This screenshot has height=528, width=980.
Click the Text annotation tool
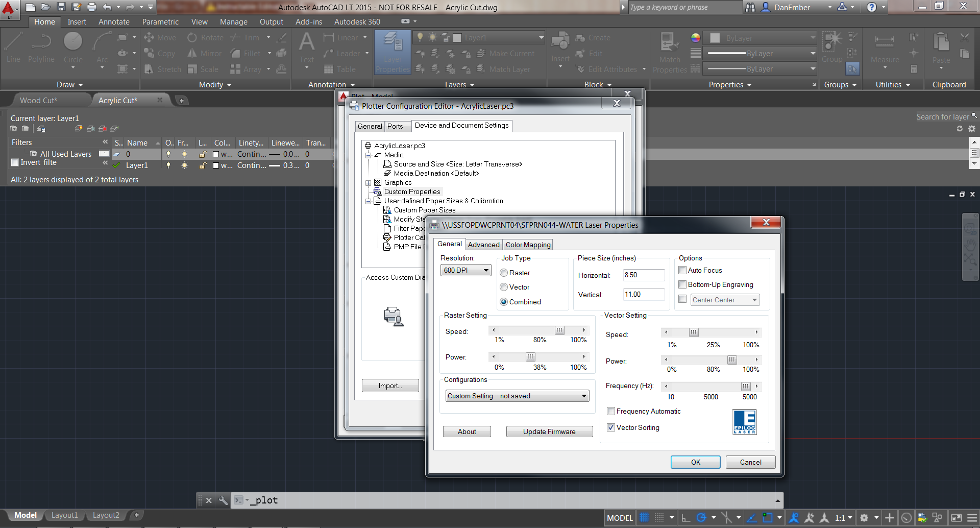tap(307, 48)
